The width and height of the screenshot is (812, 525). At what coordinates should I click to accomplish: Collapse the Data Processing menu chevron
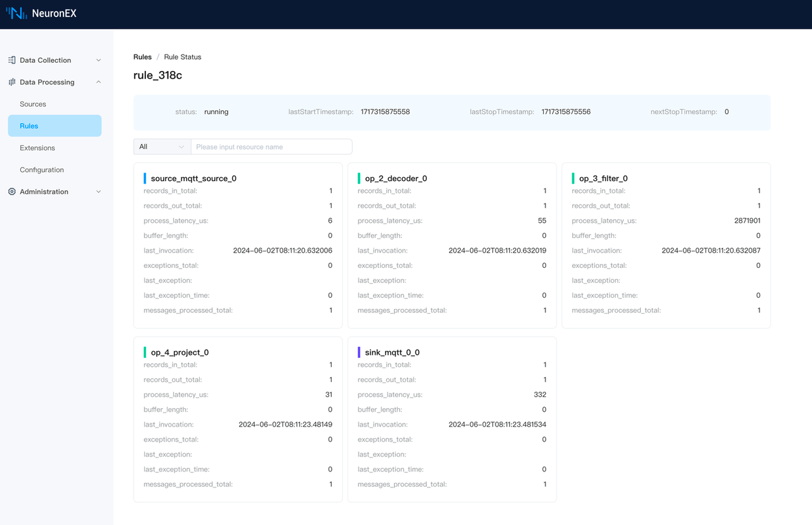(98, 82)
